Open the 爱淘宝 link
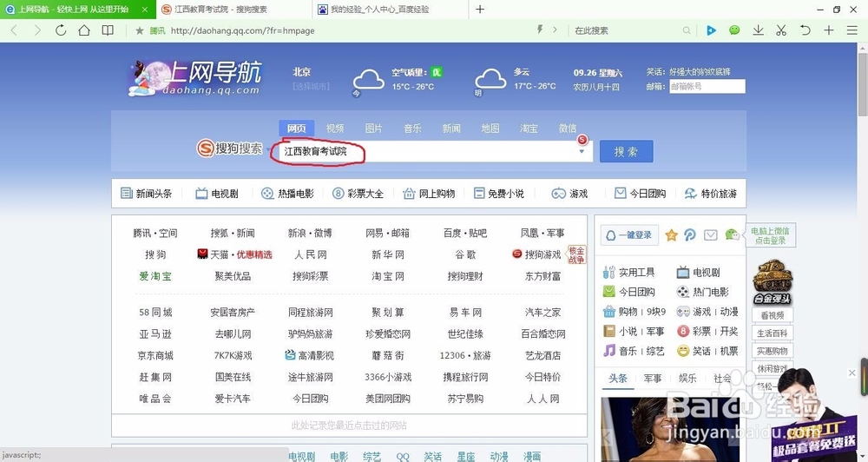Viewport: 868px width, 462px height. (x=155, y=276)
